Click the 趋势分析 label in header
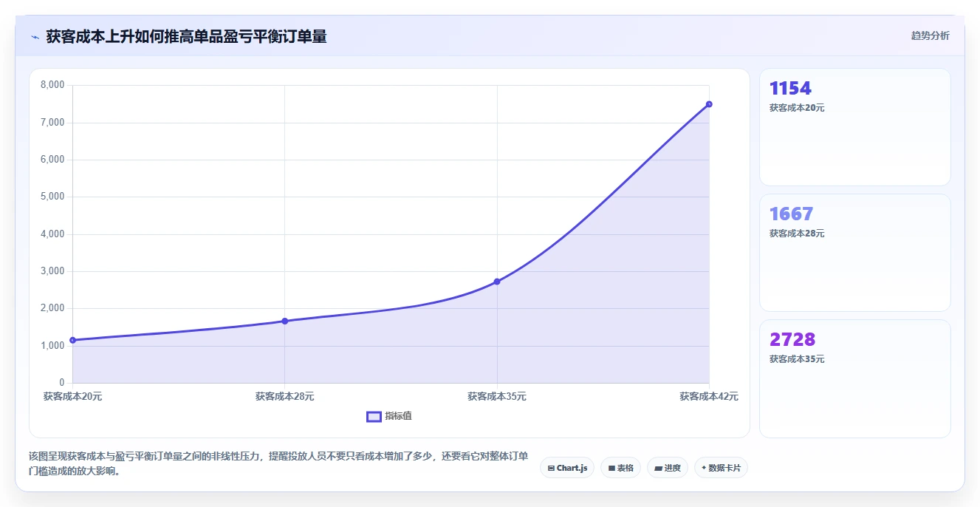Viewport: 980px width, 507px height. [930, 35]
